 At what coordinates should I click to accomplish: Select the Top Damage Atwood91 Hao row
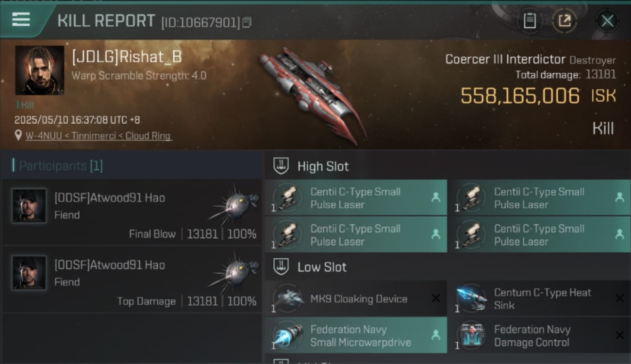click(132, 280)
